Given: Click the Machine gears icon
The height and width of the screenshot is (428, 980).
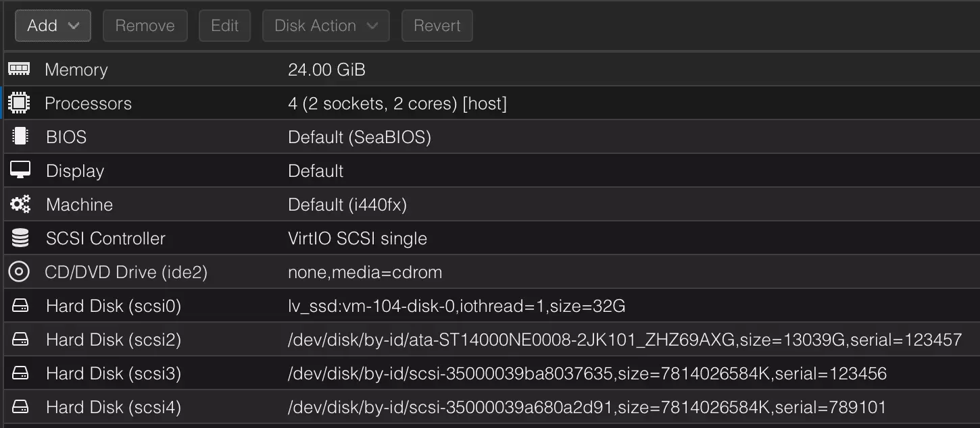Looking at the screenshot, I should pyautogui.click(x=20, y=205).
